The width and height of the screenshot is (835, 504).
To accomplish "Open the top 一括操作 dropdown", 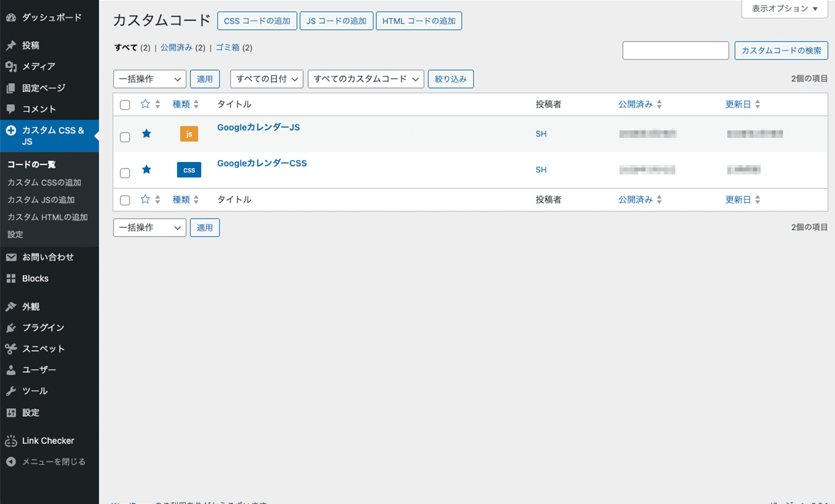I will click(150, 79).
